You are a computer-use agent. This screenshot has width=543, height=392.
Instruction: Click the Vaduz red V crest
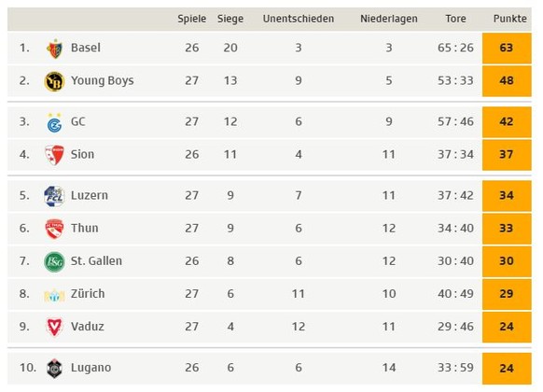[x=54, y=327]
